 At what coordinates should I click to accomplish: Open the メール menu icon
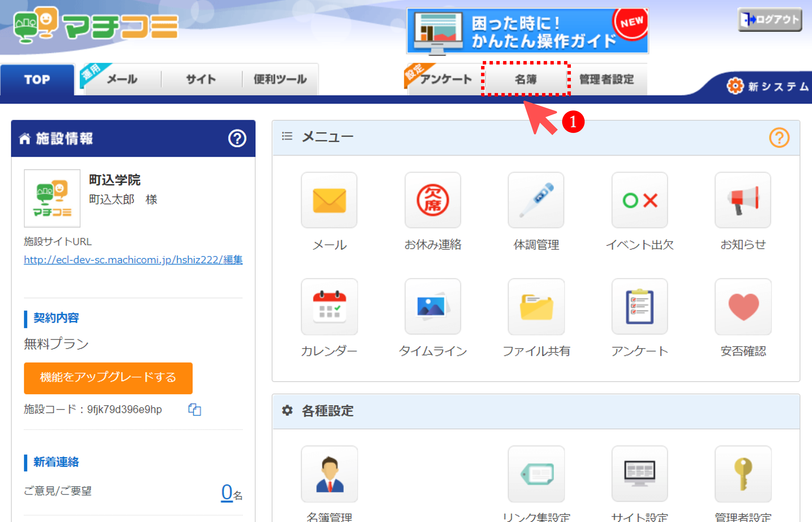coord(329,200)
